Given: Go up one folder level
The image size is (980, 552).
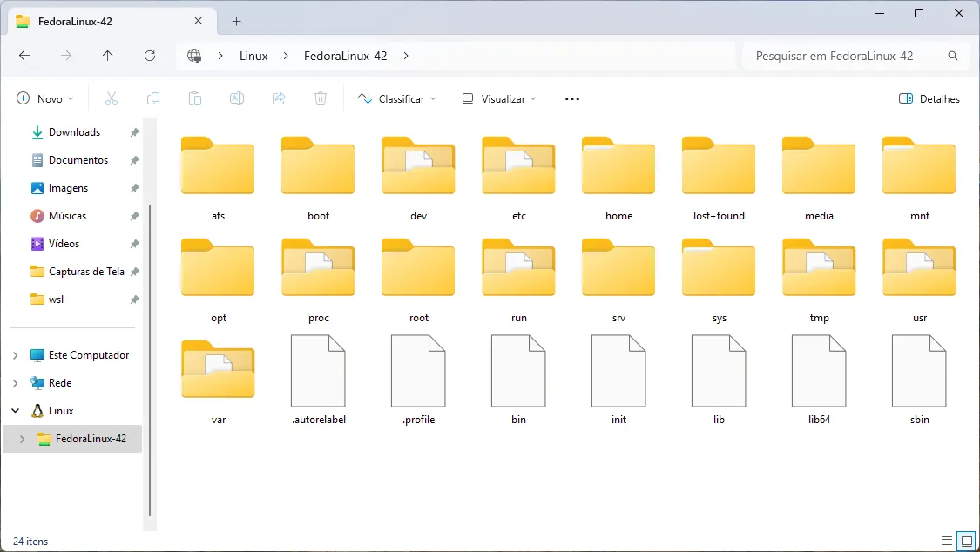Looking at the screenshot, I should tap(107, 56).
